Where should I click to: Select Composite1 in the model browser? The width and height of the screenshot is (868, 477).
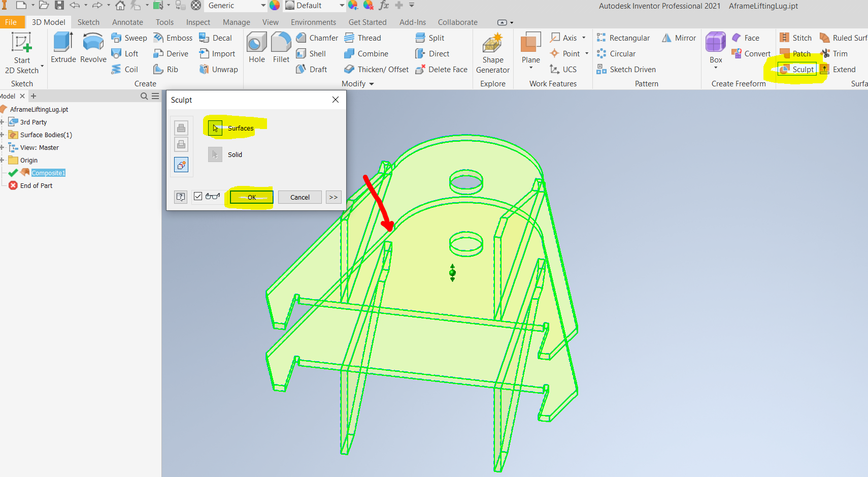[x=48, y=173]
